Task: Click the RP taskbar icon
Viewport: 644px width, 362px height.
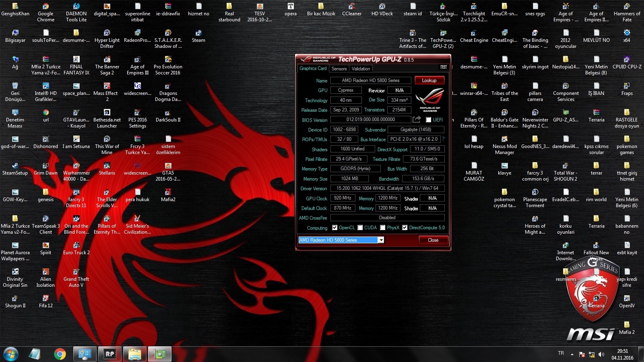Action: (109, 354)
